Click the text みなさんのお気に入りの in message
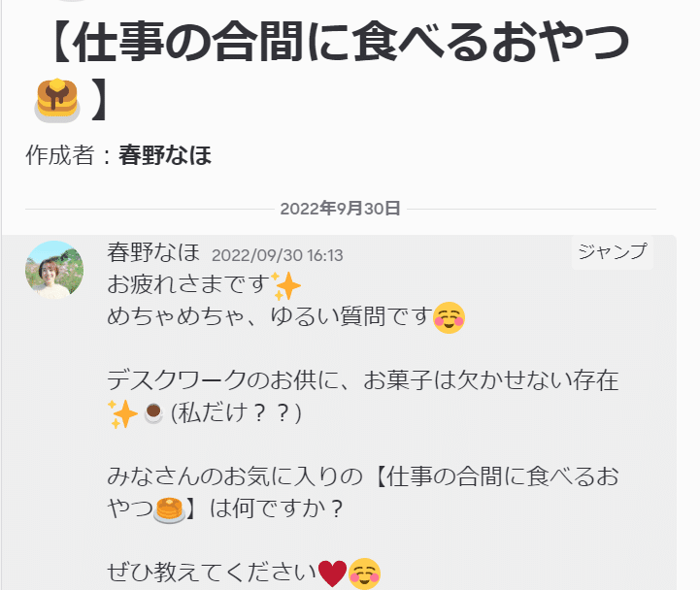 pyautogui.click(x=235, y=476)
